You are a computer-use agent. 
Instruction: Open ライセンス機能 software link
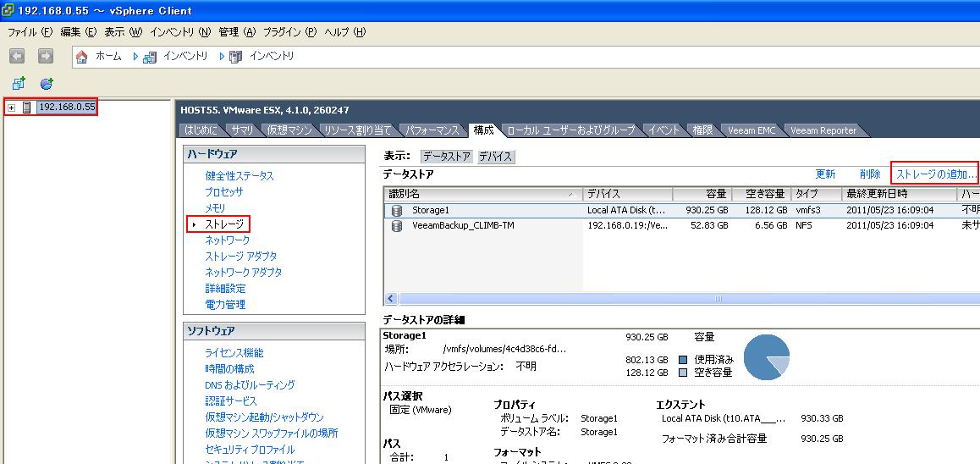[234, 353]
